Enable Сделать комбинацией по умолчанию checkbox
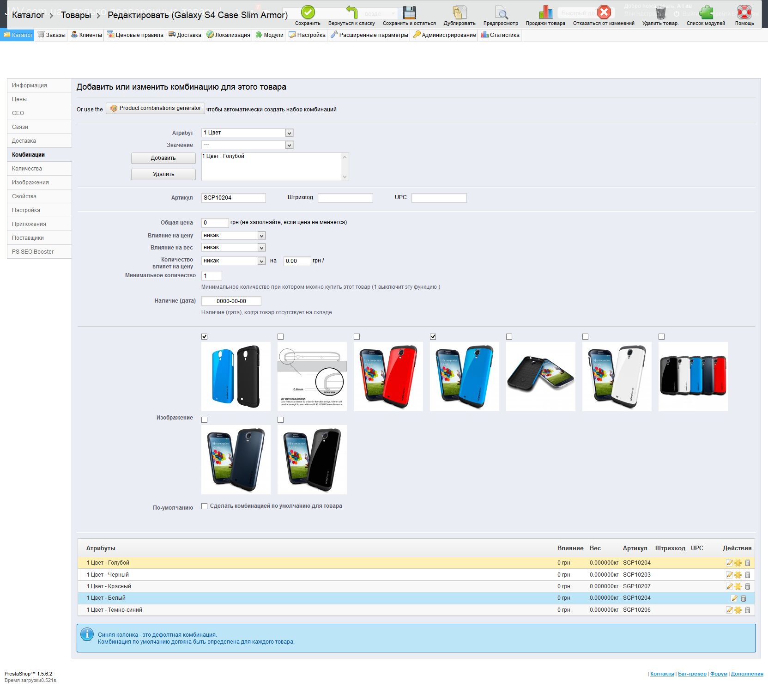The image size is (768, 700). click(205, 506)
